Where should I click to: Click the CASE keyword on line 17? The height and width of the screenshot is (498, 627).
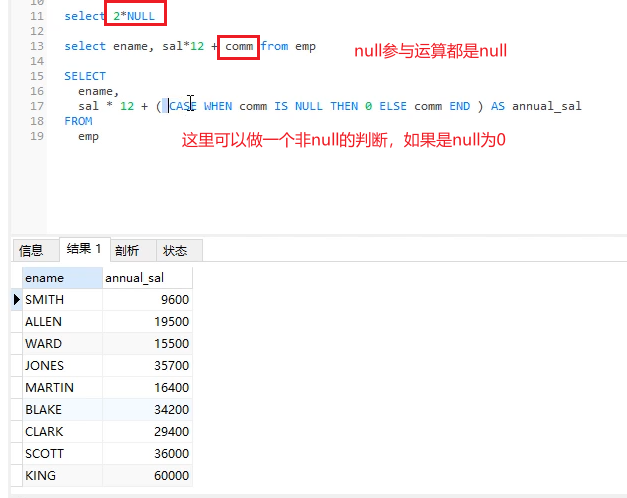183,106
